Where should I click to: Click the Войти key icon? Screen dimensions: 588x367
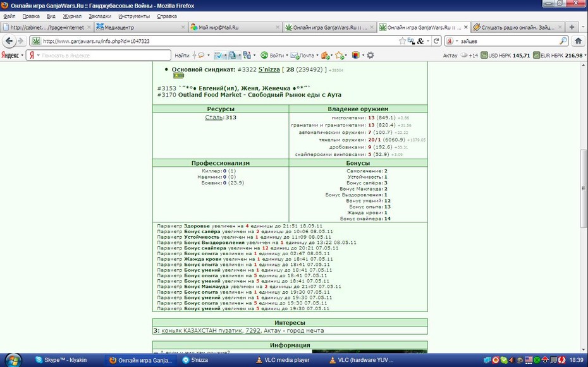pos(264,56)
